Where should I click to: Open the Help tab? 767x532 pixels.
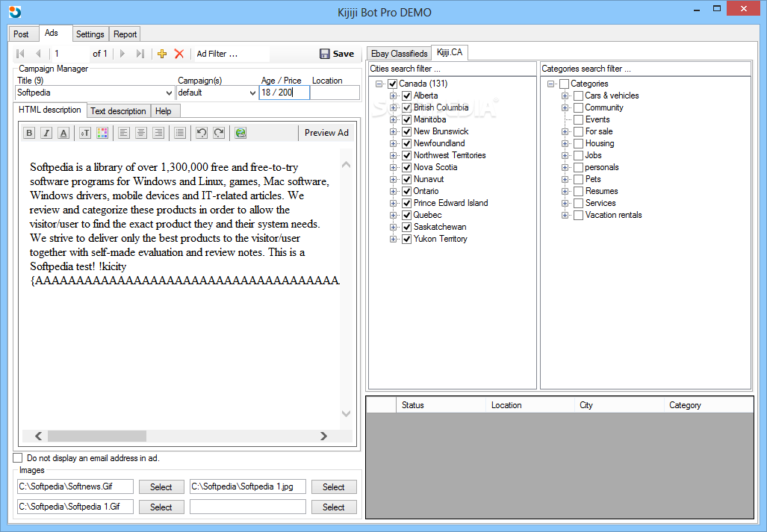point(164,111)
